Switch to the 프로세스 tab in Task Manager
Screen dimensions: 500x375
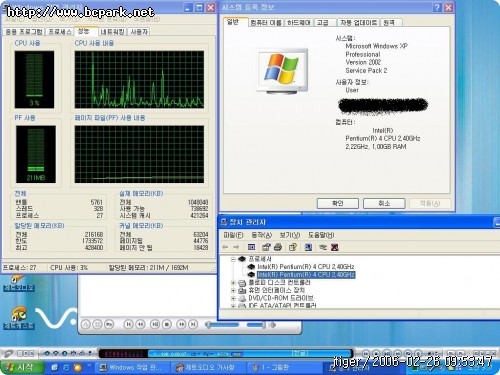click(x=60, y=32)
